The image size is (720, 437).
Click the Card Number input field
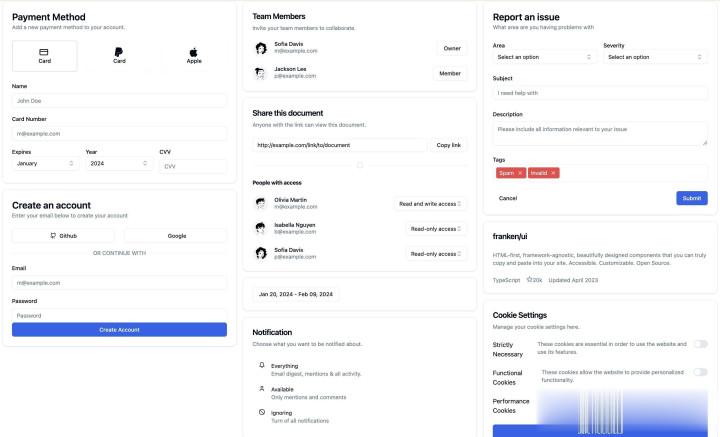(119, 134)
